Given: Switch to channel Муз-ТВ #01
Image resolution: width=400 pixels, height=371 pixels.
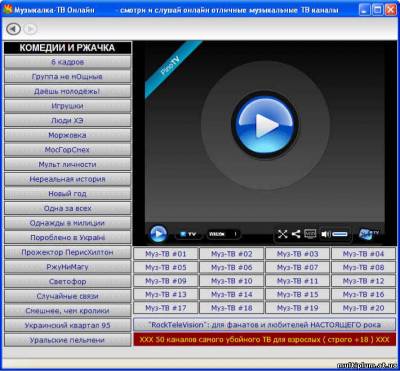Looking at the screenshot, I should pyautogui.click(x=166, y=254).
